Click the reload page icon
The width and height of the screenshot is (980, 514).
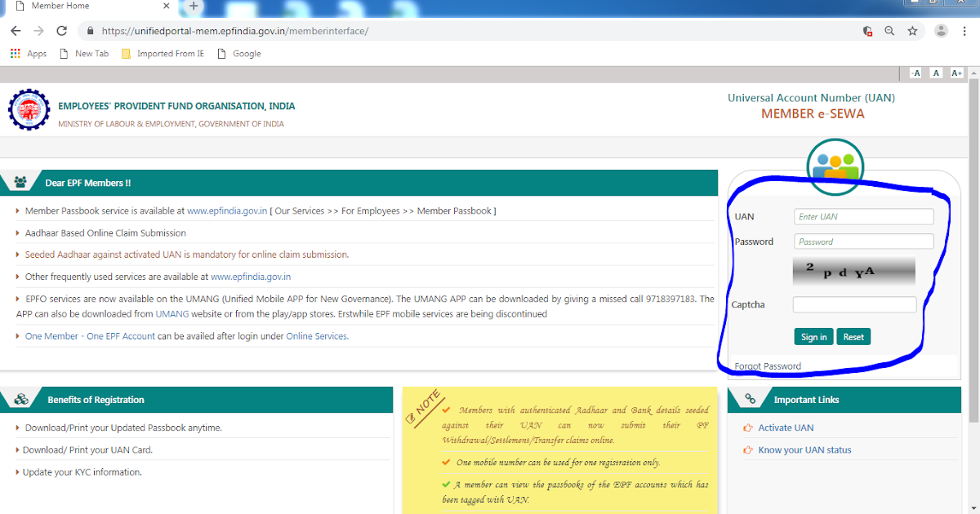(61, 30)
